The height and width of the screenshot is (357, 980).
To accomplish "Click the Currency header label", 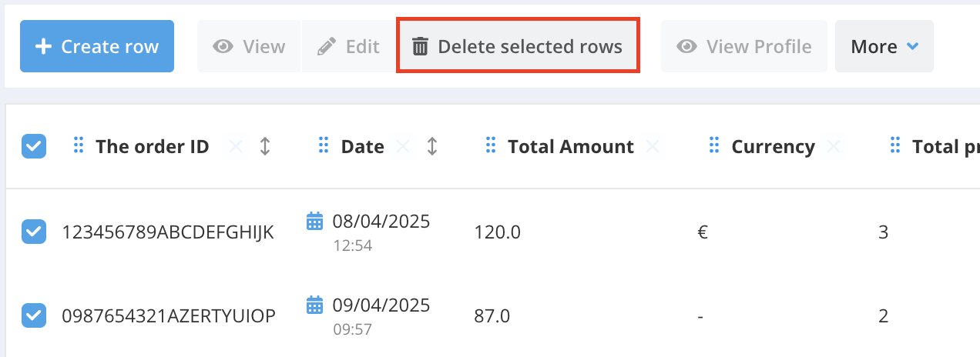I will pyautogui.click(x=773, y=146).
